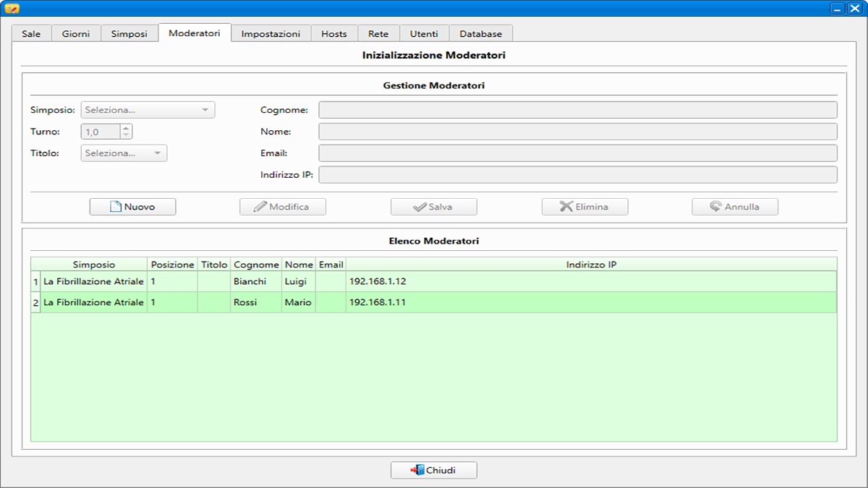The height and width of the screenshot is (488, 868).
Task: Select the Rossi cell in row 2
Action: (256, 302)
